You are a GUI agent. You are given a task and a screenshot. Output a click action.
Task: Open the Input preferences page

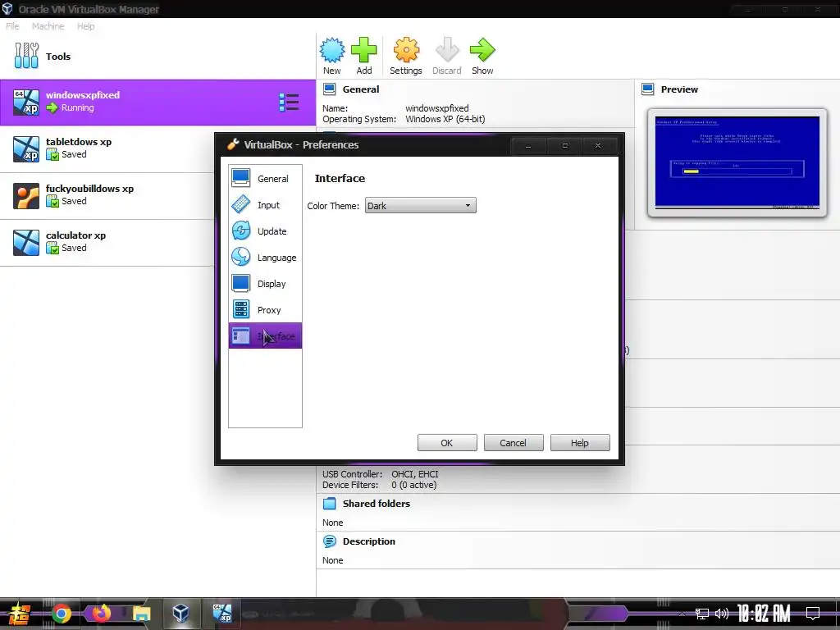click(x=265, y=204)
